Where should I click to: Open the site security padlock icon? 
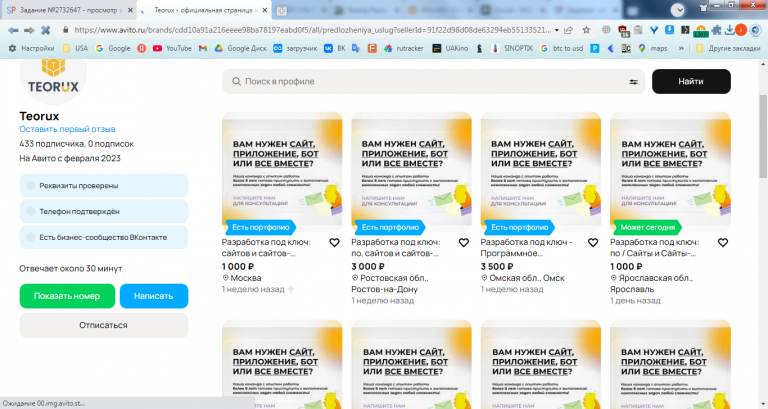[x=66, y=30]
